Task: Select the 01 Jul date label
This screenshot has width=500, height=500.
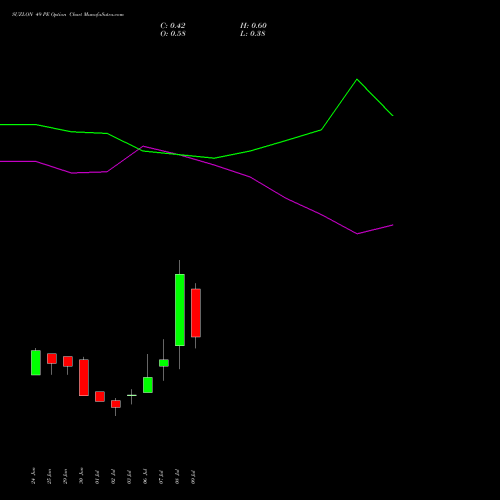Action: (x=97, y=477)
